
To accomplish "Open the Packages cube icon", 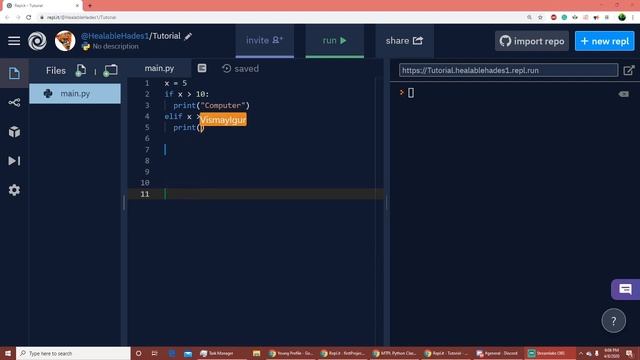I will 14,132.
